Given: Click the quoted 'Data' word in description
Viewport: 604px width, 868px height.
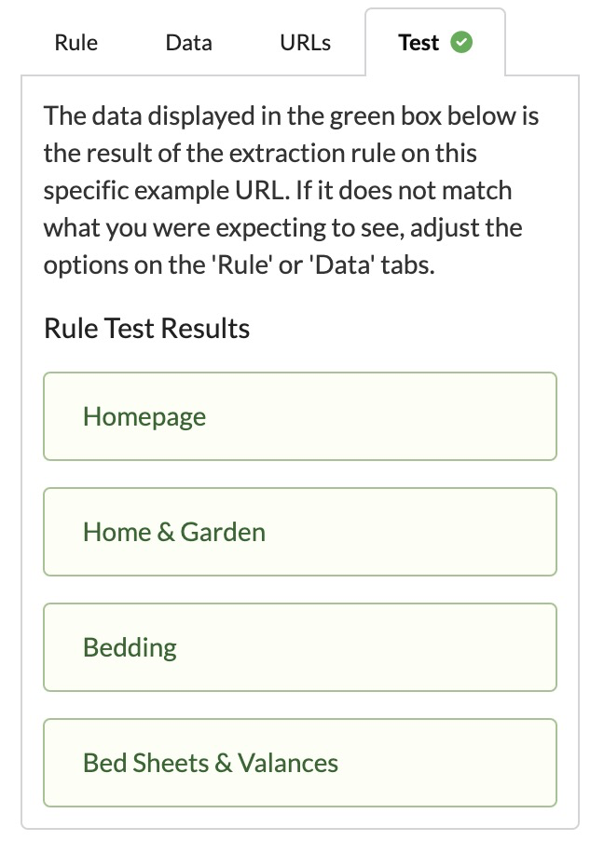Looking at the screenshot, I should (x=342, y=264).
